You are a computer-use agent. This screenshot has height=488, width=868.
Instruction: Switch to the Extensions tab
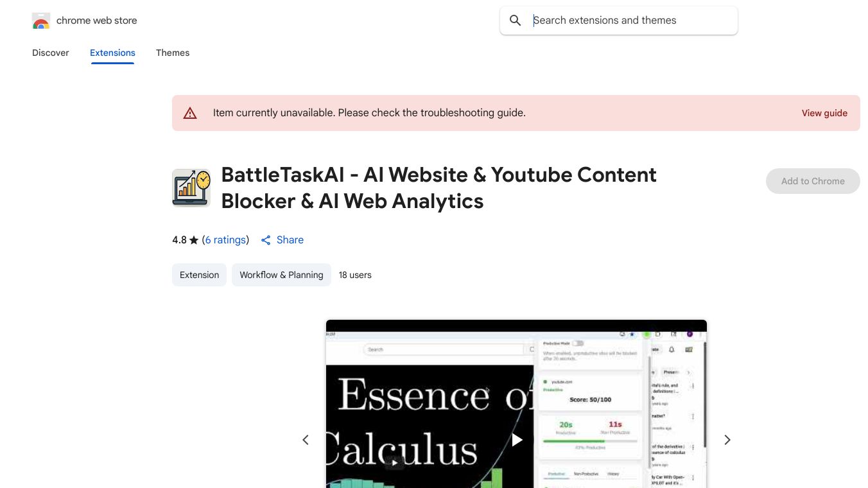[112, 53]
